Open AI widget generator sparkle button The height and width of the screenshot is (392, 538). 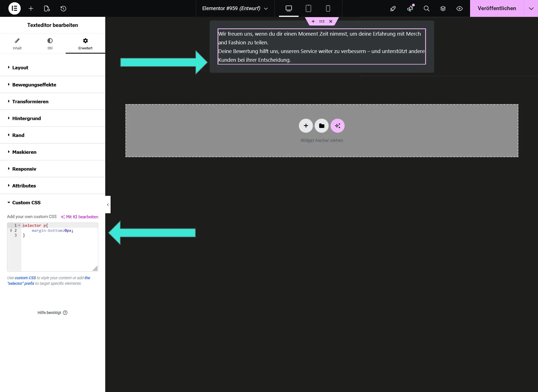[337, 126]
